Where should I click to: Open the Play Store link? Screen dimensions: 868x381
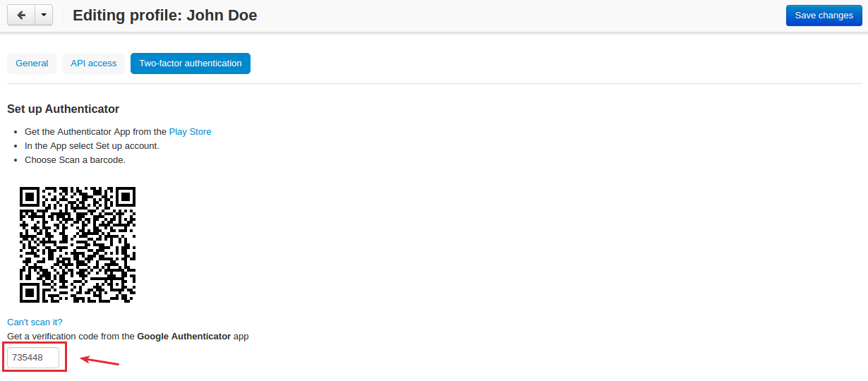(x=190, y=132)
